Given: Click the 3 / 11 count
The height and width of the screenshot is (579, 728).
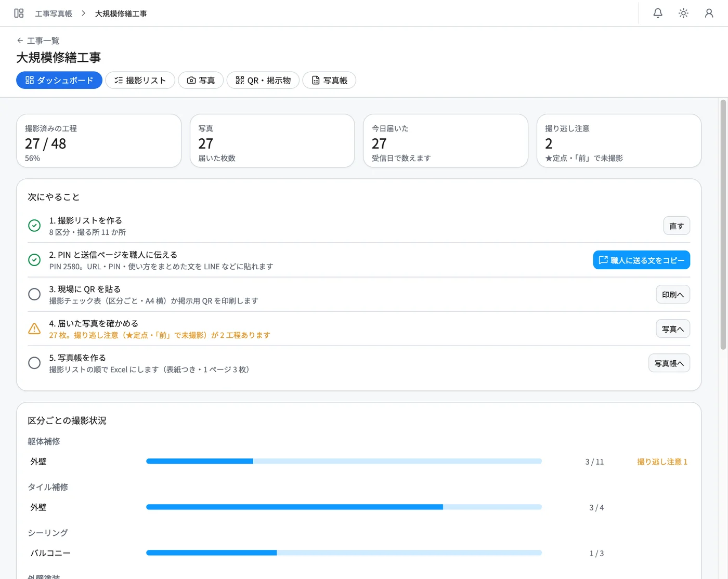Looking at the screenshot, I should point(594,462).
